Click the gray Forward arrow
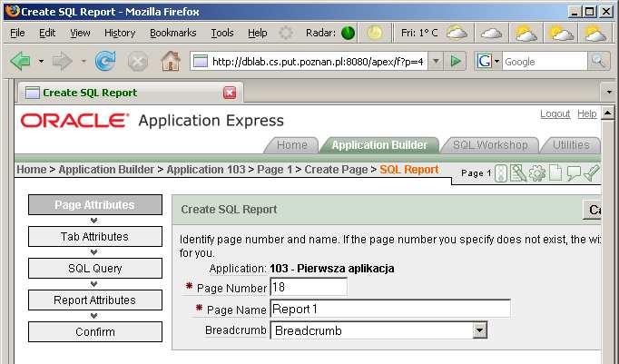 (63, 61)
